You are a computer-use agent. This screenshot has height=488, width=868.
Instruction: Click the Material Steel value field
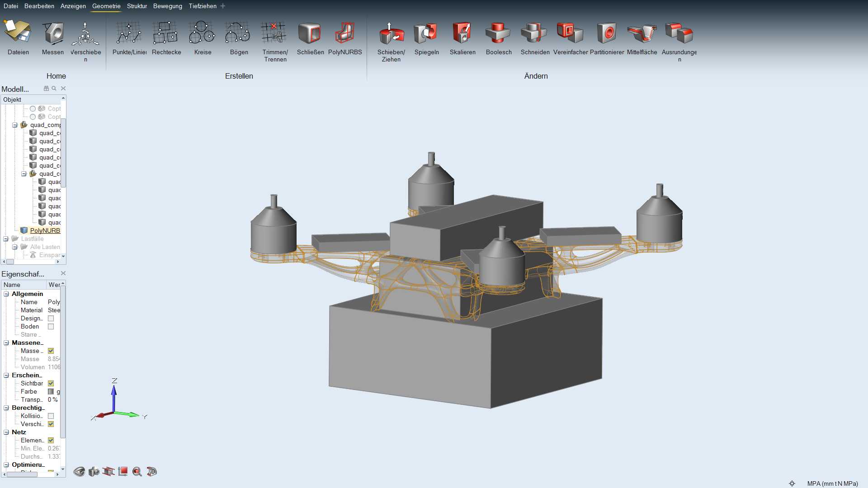[53, 310]
